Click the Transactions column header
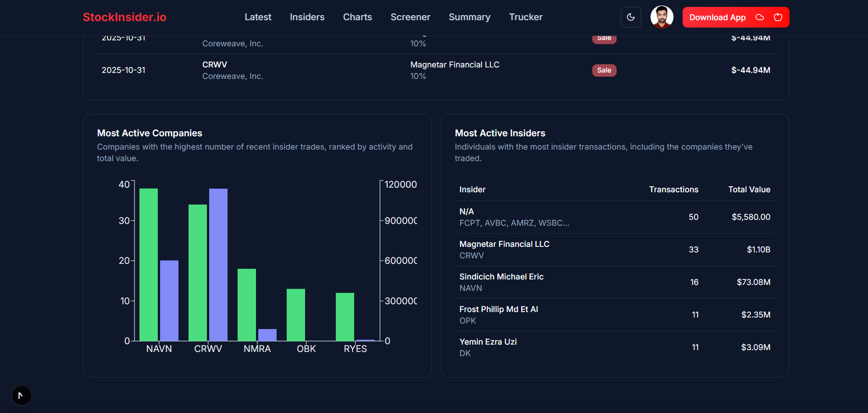Viewport: 868px width, 413px height. pos(673,190)
